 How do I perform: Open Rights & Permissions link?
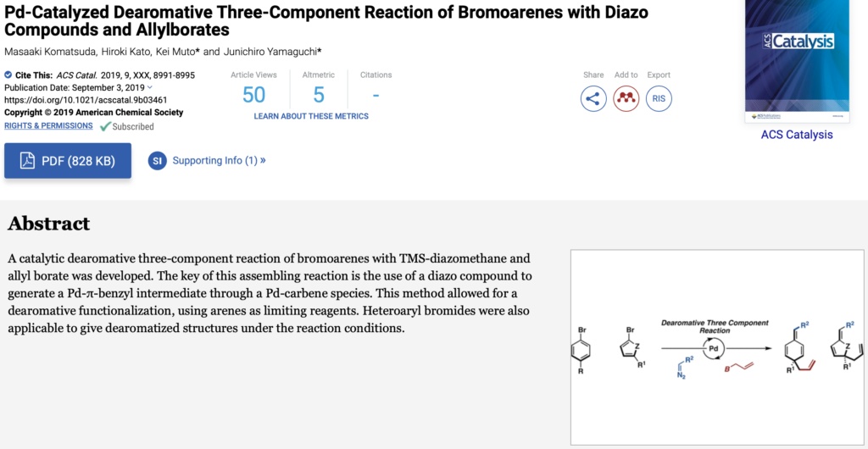pyautogui.click(x=48, y=125)
